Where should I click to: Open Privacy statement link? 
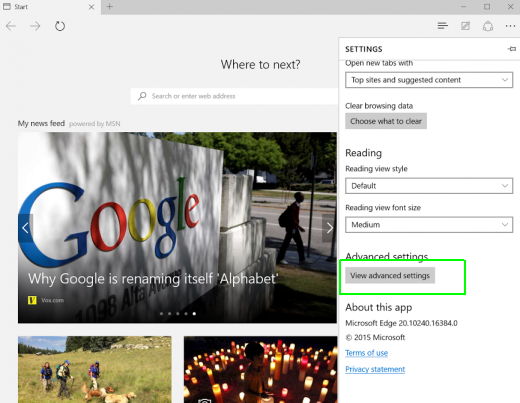pos(375,369)
